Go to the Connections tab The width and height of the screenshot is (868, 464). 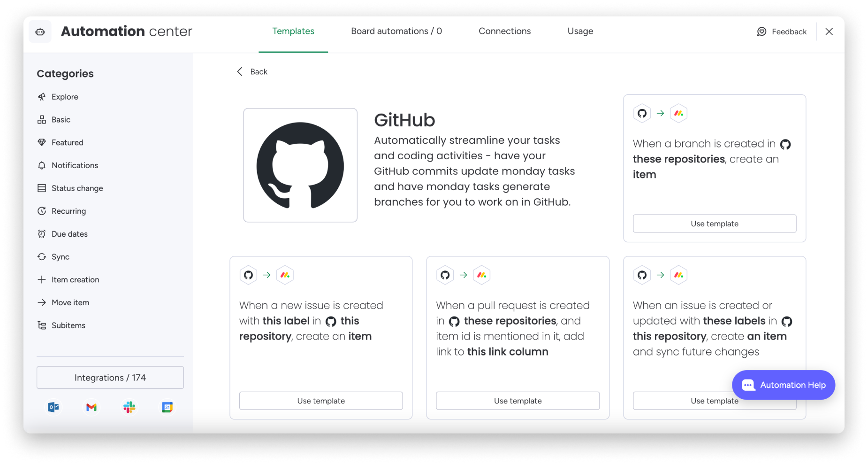pos(504,31)
